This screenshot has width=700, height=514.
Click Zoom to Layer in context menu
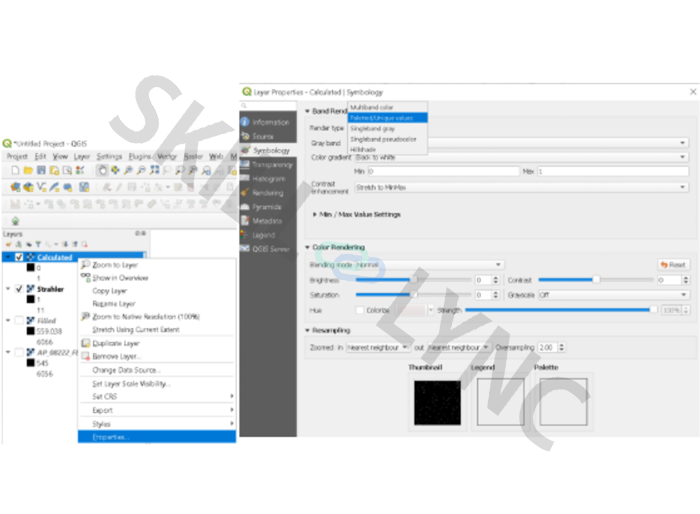point(157,265)
